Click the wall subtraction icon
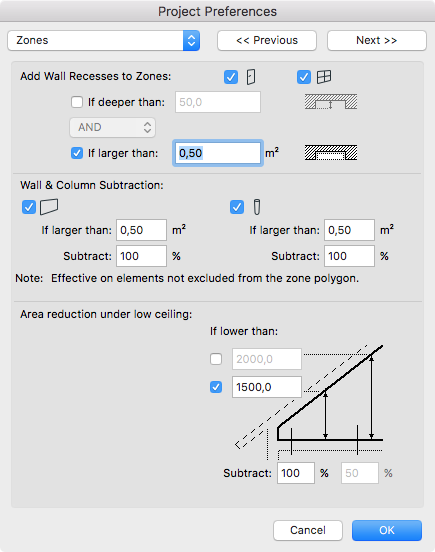Image resolution: width=435 pixels, height=552 pixels. pyautogui.click(x=49, y=207)
